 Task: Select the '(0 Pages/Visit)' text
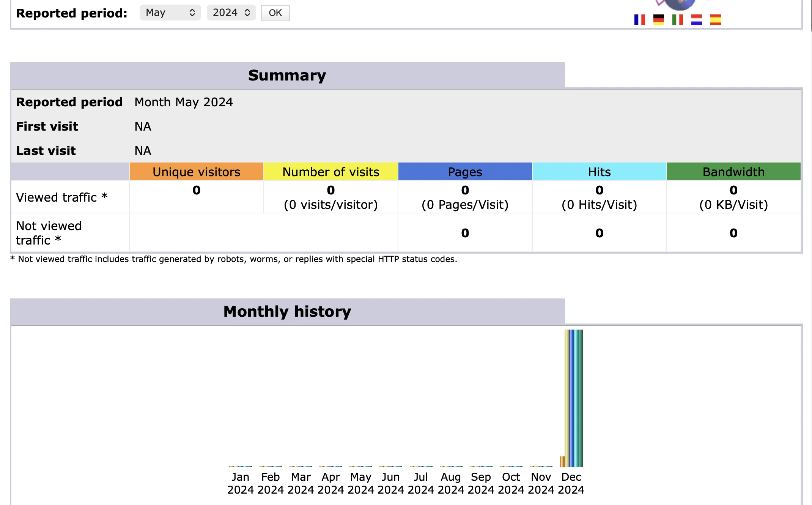click(465, 205)
